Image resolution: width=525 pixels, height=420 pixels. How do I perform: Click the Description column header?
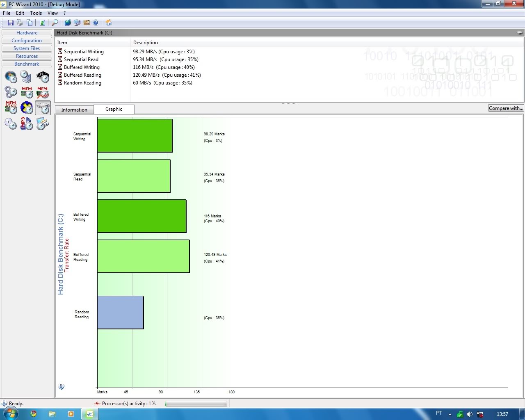[327, 43]
